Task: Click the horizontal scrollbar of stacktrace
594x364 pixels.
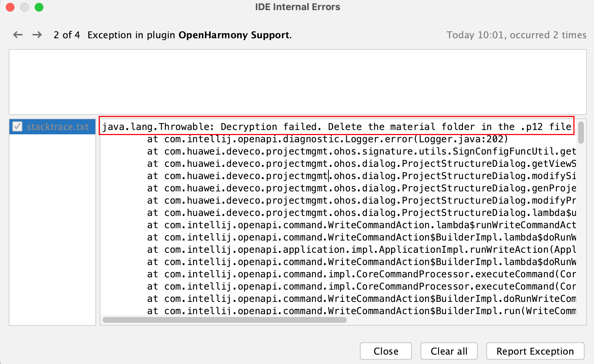Action: [x=224, y=320]
